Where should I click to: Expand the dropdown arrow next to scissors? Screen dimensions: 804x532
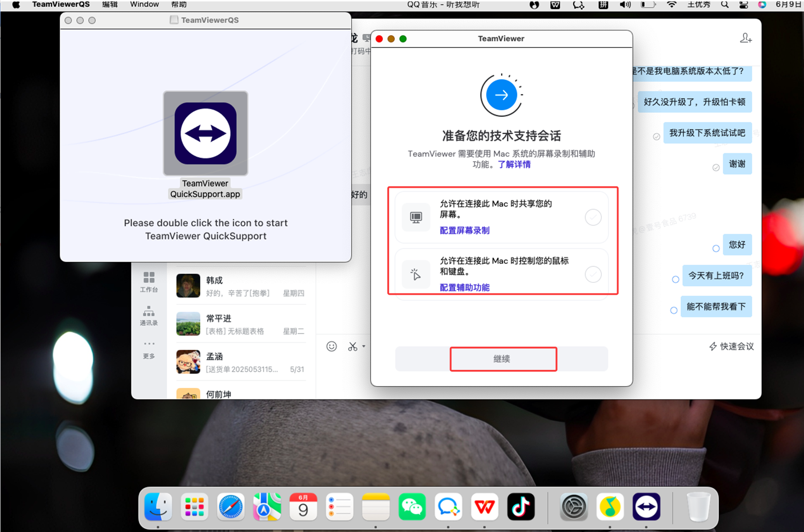point(364,346)
